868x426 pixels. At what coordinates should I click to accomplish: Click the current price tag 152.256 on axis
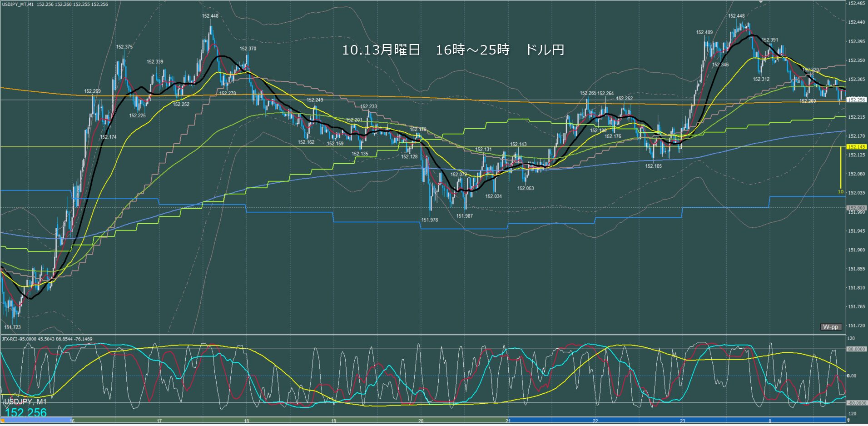(x=856, y=100)
